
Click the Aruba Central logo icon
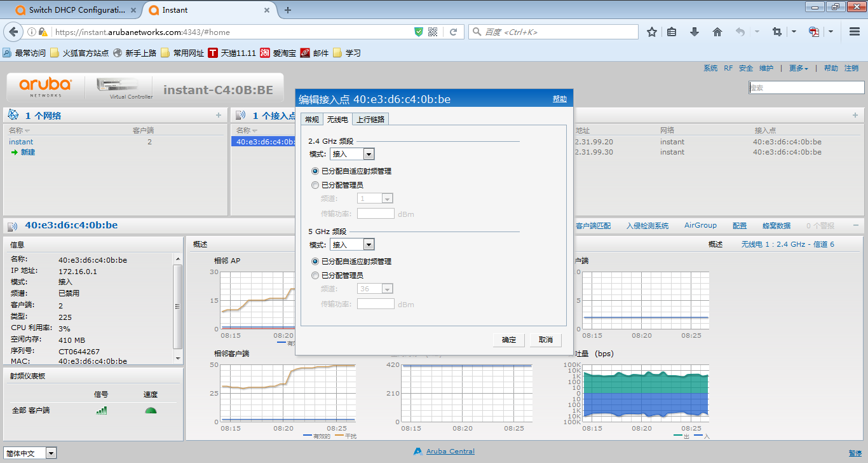(418, 452)
